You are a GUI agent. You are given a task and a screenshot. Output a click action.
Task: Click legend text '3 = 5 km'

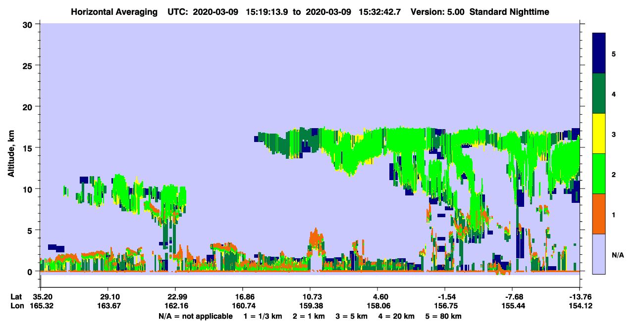[352, 316]
